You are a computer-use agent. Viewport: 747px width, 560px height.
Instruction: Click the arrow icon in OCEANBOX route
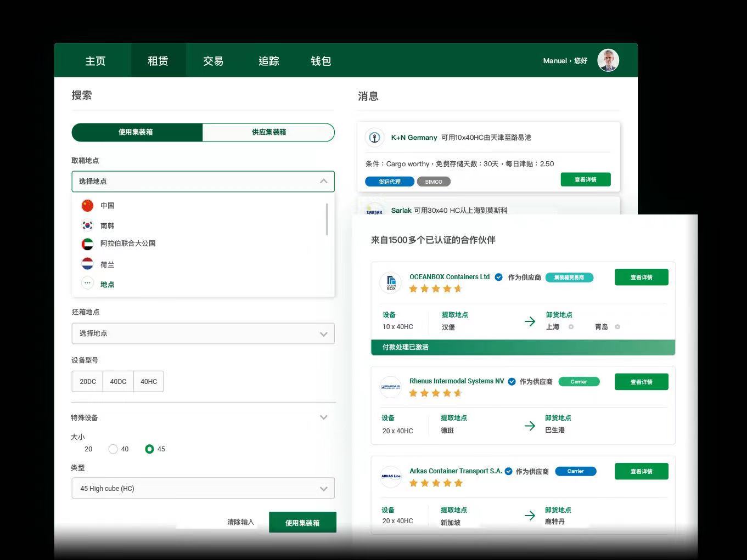530,321
